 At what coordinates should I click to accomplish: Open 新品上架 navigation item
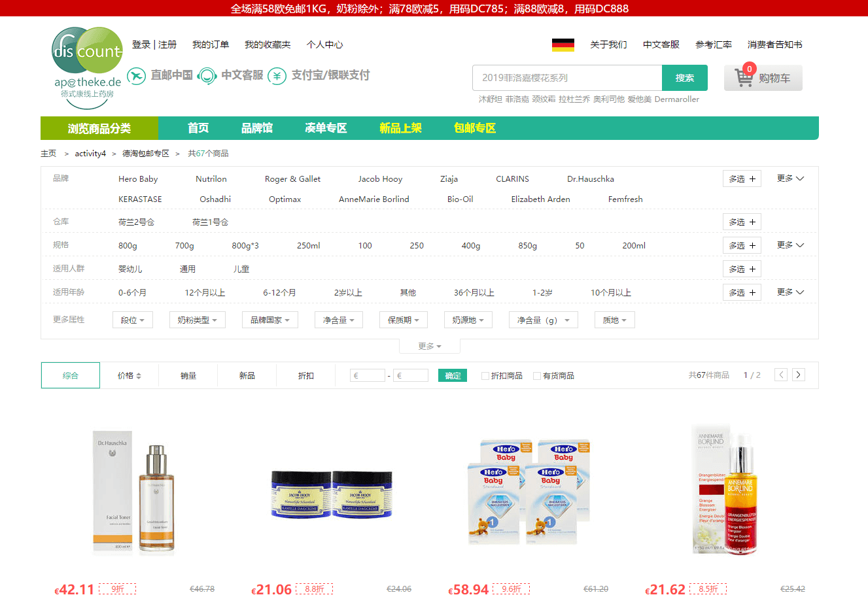click(400, 128)
